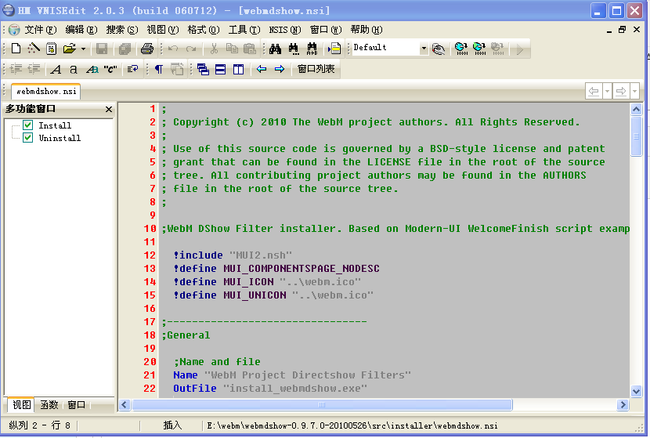Image resolution: width=650 pixels, height=438 pixels.
Task: Compile the script with the first globe icon
Action: tap(461, 48)
